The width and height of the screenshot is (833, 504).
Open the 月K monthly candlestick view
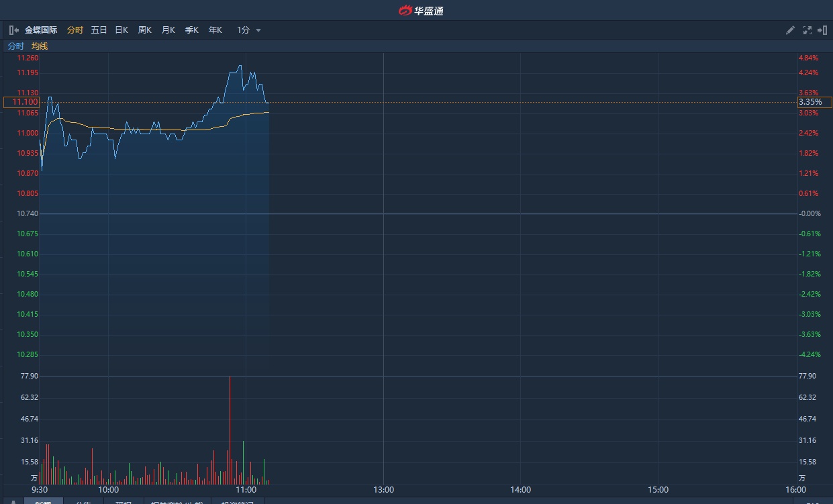click(168, 30)
